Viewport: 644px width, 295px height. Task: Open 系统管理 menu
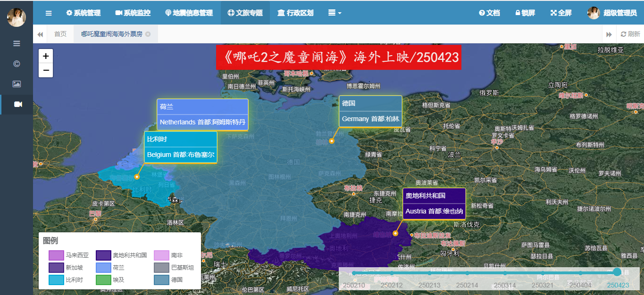[84, 13]
